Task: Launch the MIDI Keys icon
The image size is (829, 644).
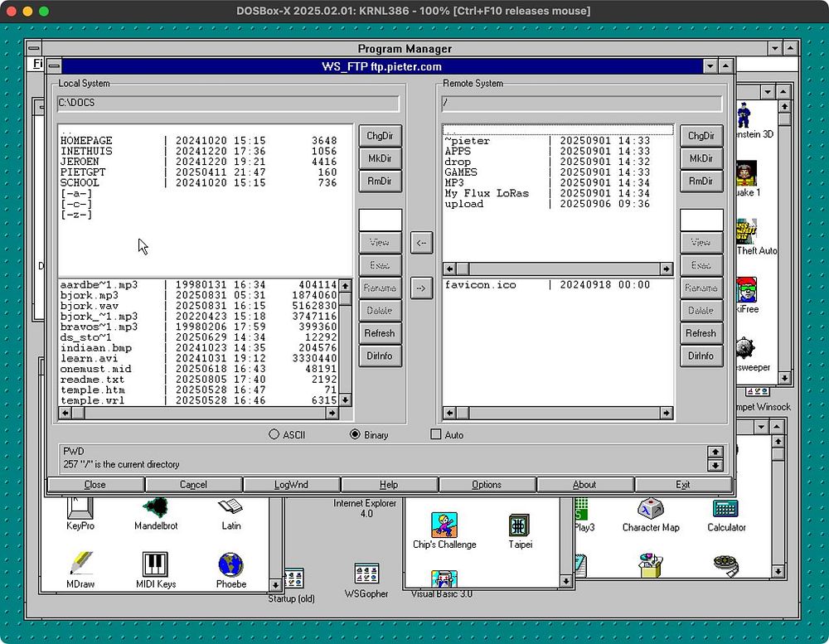Action: click(156, 565)
